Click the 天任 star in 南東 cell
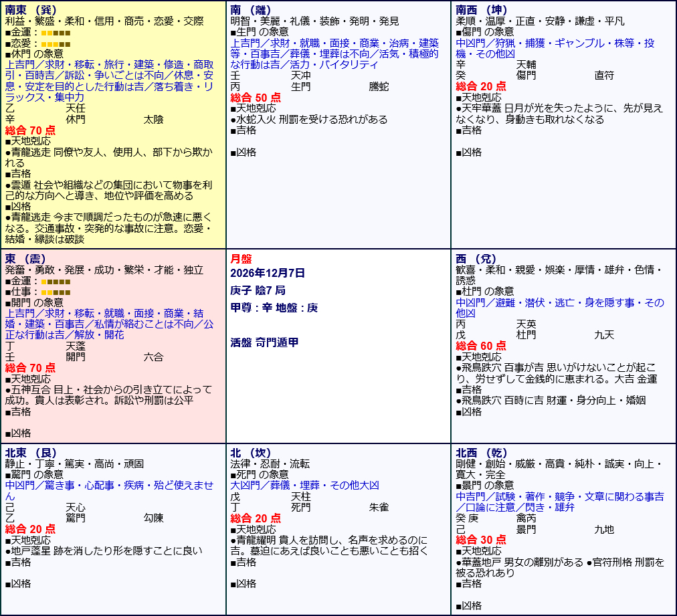 [76, 108]
